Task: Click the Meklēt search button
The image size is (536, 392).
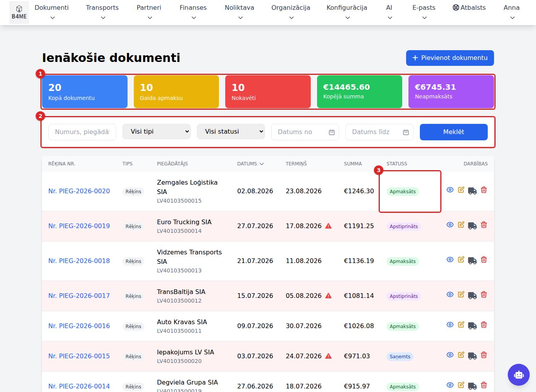Action: 454,132
